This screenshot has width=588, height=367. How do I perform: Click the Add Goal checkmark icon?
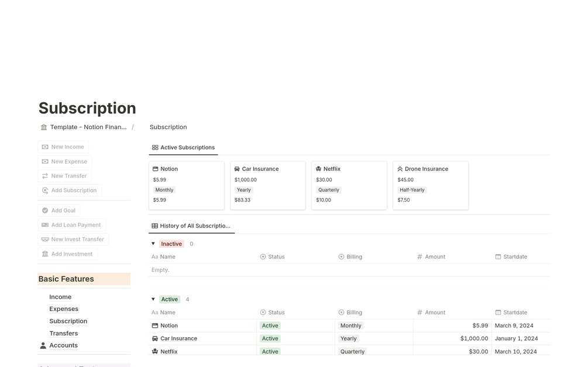click(45, 210)
